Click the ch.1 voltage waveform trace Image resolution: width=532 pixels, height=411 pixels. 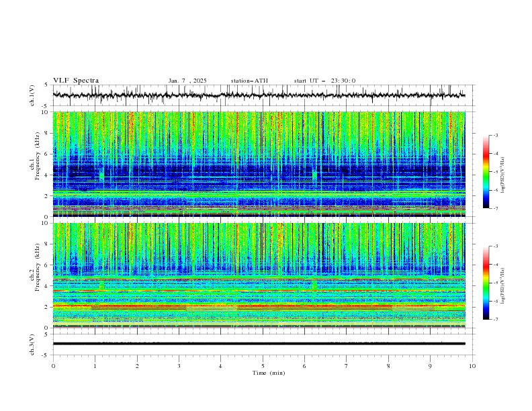[259, 95]
